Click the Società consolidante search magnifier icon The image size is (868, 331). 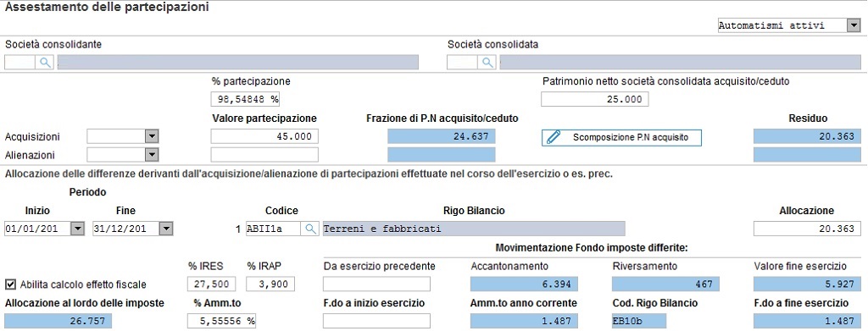44,63
